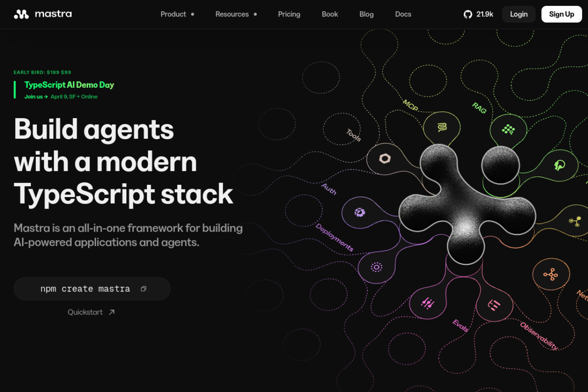
Task: Click the green dot-grid icon below RAG
Action: [508, 130]
